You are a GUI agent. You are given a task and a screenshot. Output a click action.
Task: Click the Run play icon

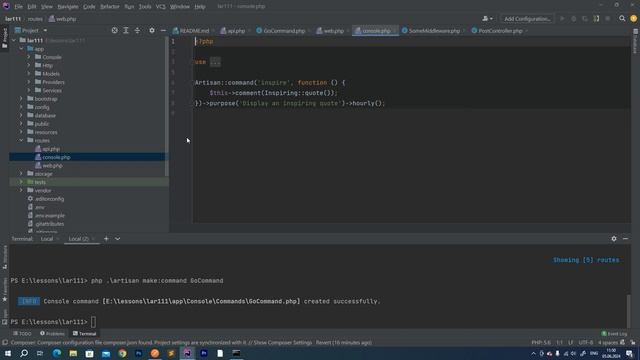pyautogui.click(x=562, y=19)
